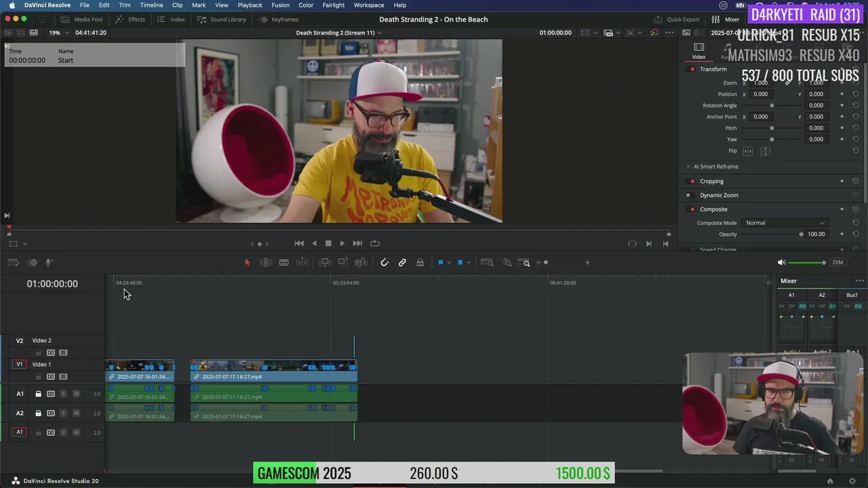Click the Detail Zoom icon

click(507, 262)
